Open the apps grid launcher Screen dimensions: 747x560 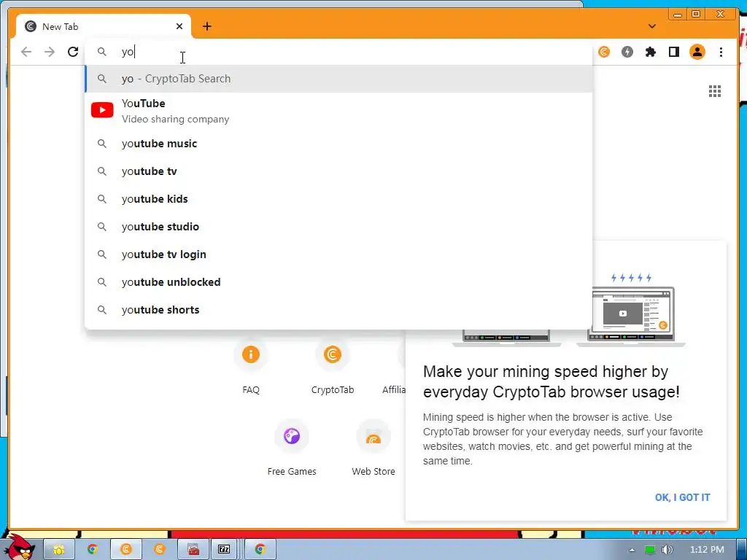pyautogui.click(x=715, y=91)
